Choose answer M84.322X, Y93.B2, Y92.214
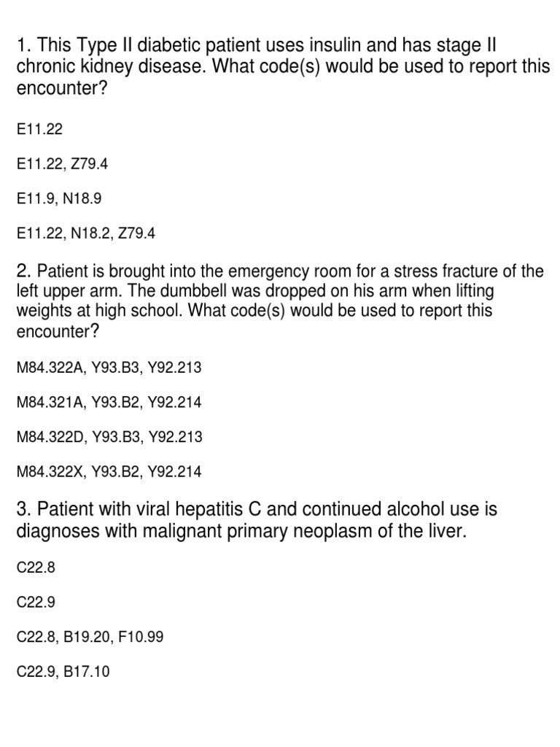560x747 pixels. point(109,472)
